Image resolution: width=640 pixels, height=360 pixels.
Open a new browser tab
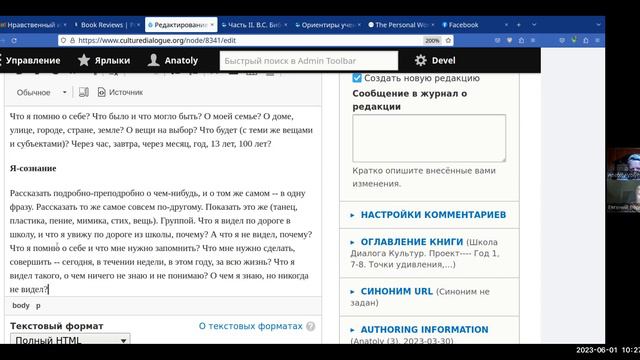518,25
